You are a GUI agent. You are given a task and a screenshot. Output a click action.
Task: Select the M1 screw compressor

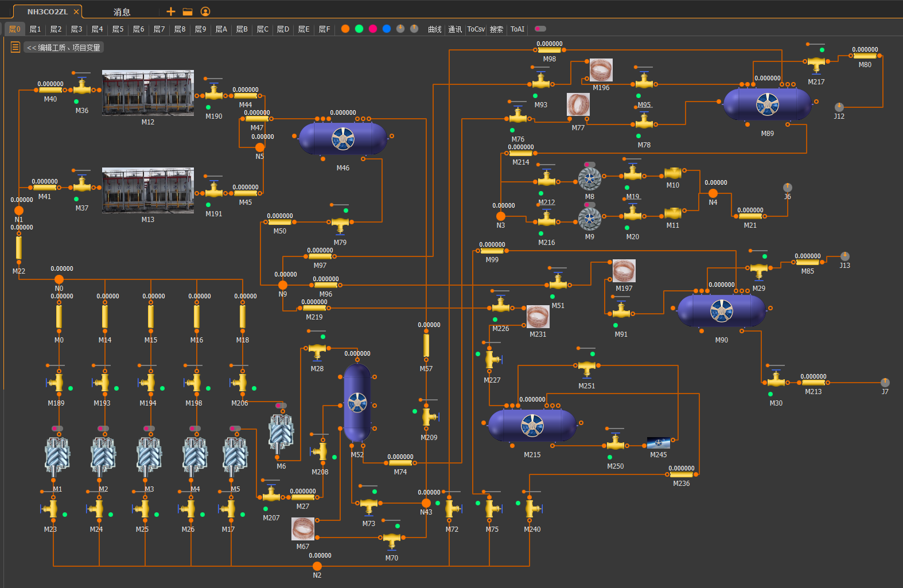point(57,456)
